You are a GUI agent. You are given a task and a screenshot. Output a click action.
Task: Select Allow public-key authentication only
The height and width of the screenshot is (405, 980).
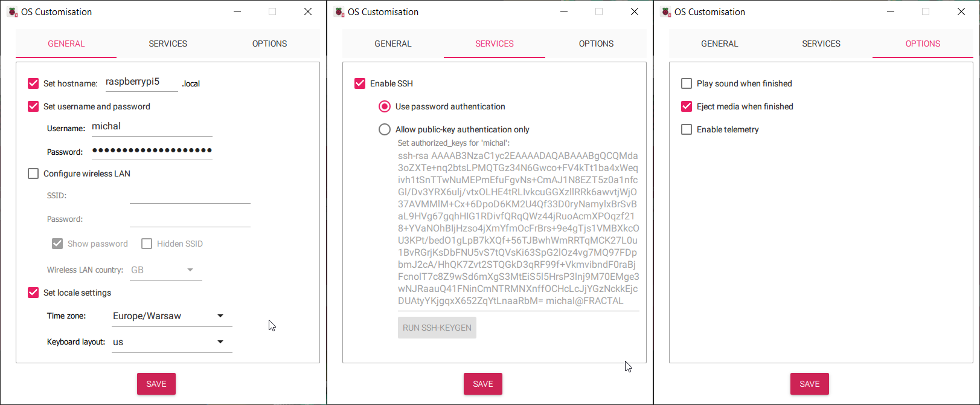pos(385,129)
